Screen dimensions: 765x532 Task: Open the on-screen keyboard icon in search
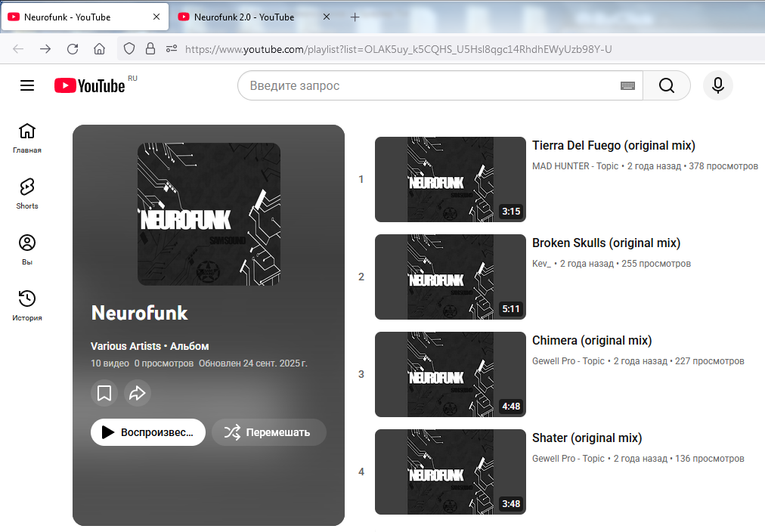pyautogui.click(x=627, y=86)
